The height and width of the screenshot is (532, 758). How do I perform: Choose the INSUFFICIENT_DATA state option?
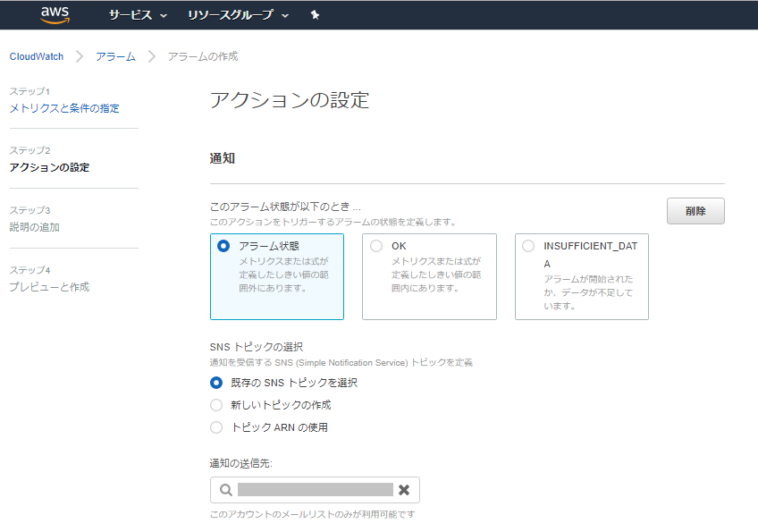click(528, 245)
